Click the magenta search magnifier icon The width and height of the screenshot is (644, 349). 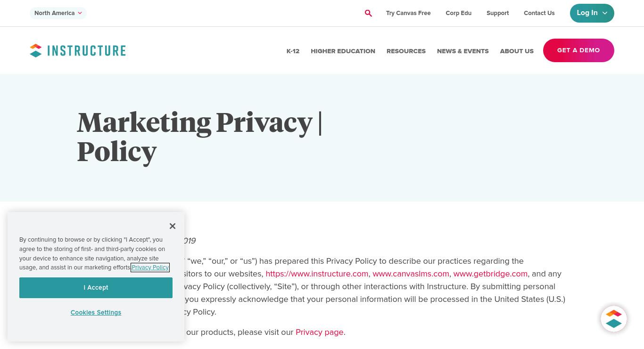click(x=368, y=13)
